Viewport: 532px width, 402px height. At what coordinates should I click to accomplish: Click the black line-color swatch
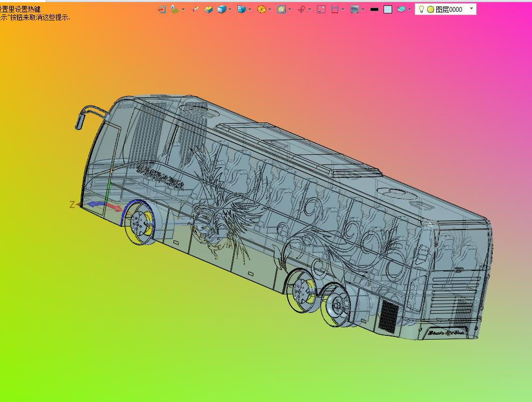[374, 10]
